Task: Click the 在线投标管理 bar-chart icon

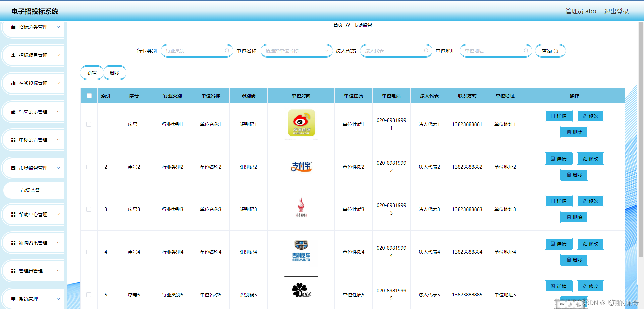Action: click(x=13, y=83)
